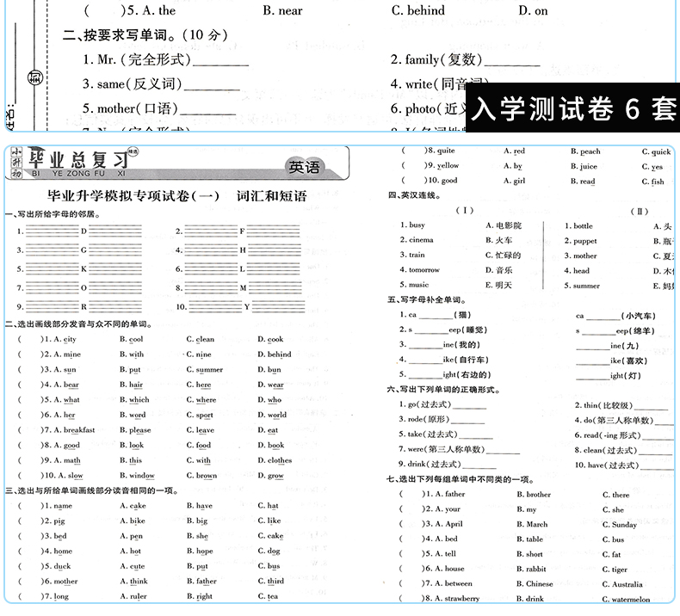Image resolution: width=680 pixels, height=616 pixels.
Task: Click the section heading 四、英汉连线。
Action: pos(415,195)
